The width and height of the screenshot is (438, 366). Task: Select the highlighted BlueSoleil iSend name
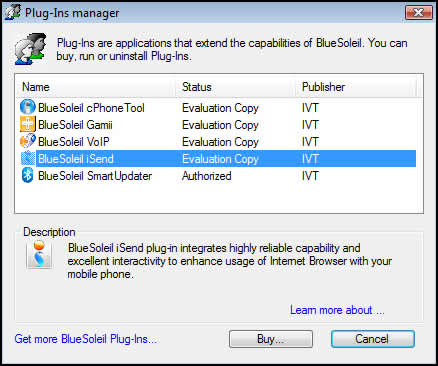point(76,159)
